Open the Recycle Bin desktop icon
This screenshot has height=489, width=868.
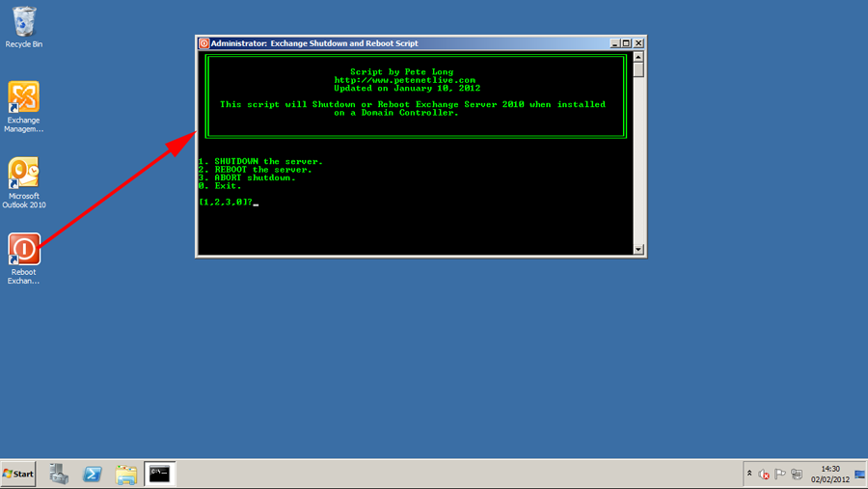pyautogui.click(x=24, y=27)
